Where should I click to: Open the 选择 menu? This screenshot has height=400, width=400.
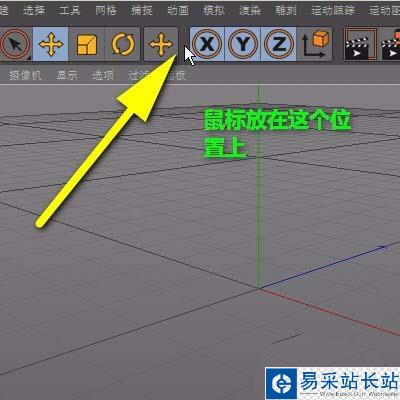pos(34,11)
